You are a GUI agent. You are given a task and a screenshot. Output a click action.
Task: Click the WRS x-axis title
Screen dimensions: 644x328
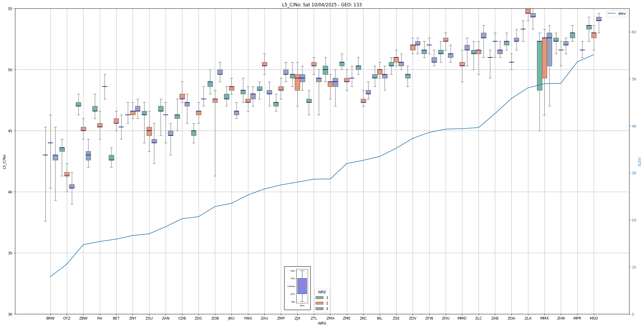point(322,323)
